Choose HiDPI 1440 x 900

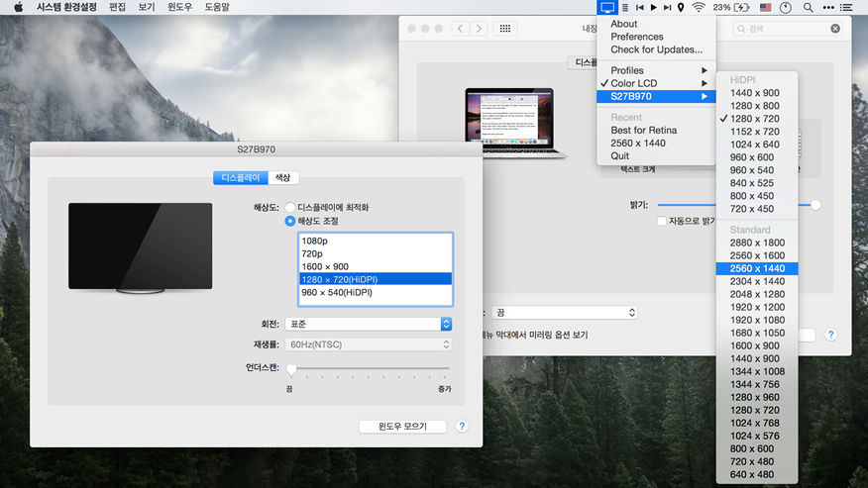pyautogui.click(x=757, y=93)
